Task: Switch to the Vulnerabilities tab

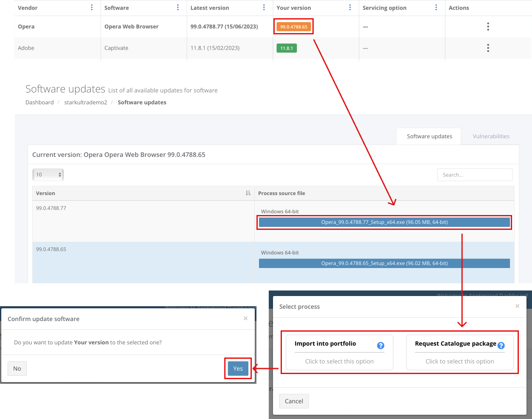Action: 491,137
